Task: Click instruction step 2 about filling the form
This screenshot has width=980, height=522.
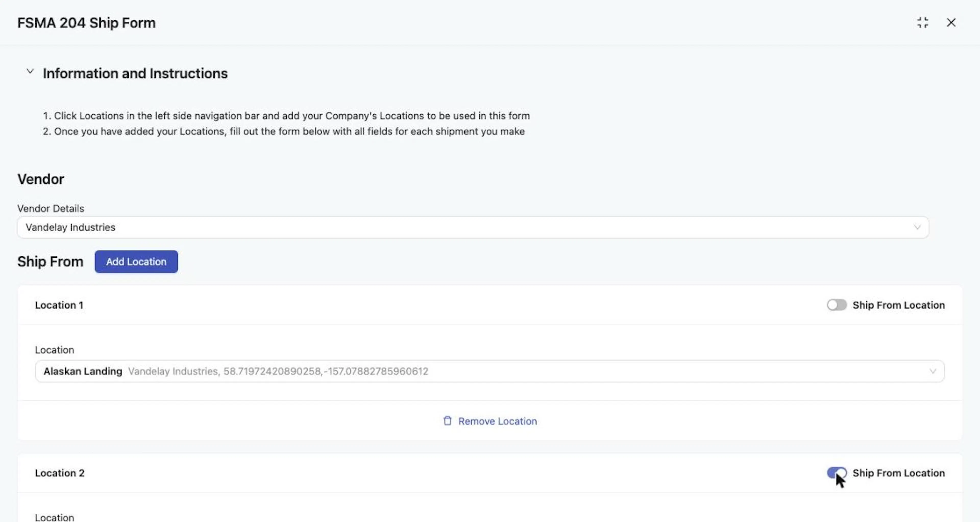Action: (284, 131)
